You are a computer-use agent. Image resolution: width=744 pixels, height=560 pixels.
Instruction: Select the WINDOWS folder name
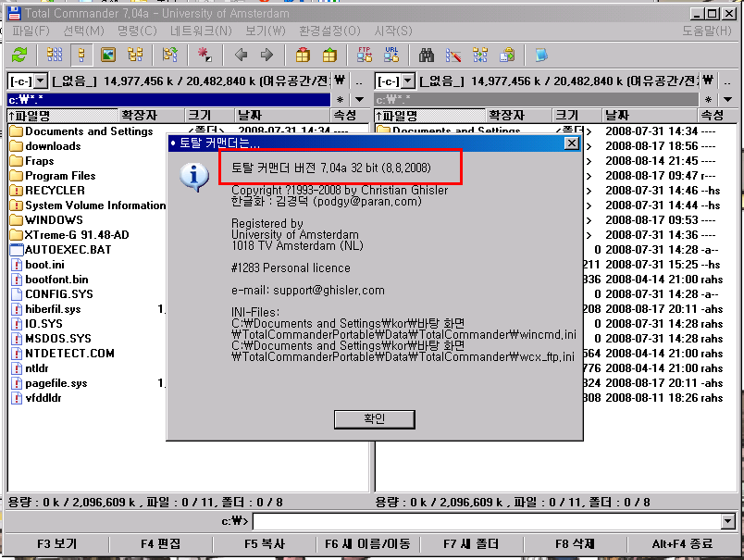tap(54, 220)
